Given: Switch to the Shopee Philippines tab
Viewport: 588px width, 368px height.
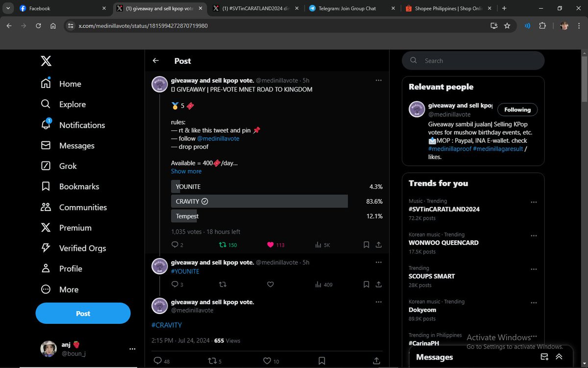Looking at the screenshot, I should click(448, 8).
